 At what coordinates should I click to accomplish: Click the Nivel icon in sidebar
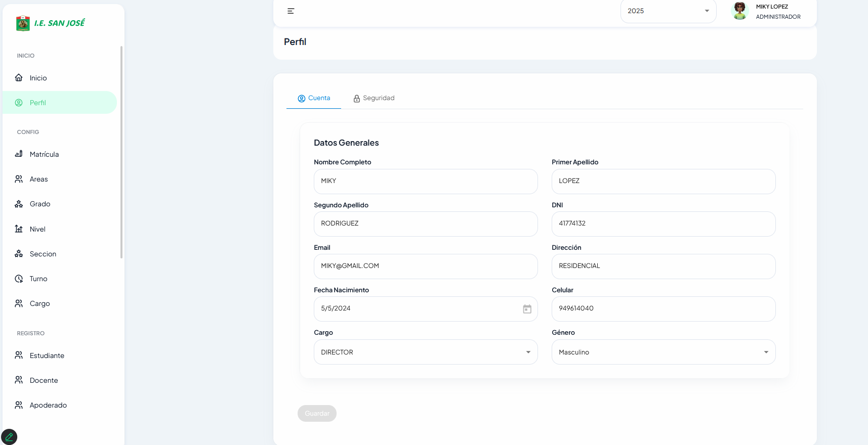19,229
